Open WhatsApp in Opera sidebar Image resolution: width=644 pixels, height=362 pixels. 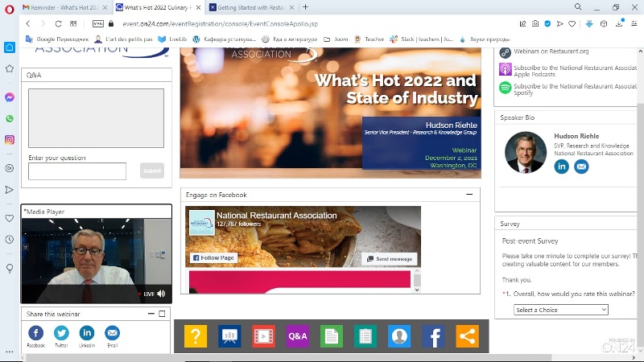10,118
